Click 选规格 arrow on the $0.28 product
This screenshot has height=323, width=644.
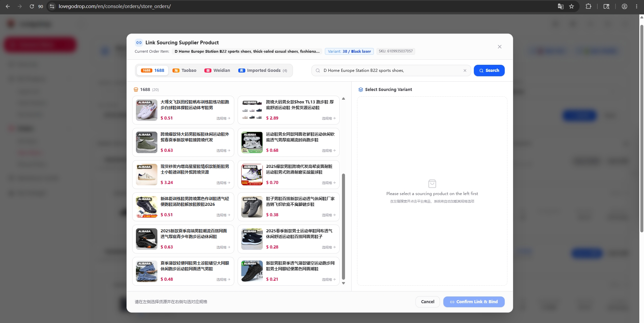pos(329,247)
